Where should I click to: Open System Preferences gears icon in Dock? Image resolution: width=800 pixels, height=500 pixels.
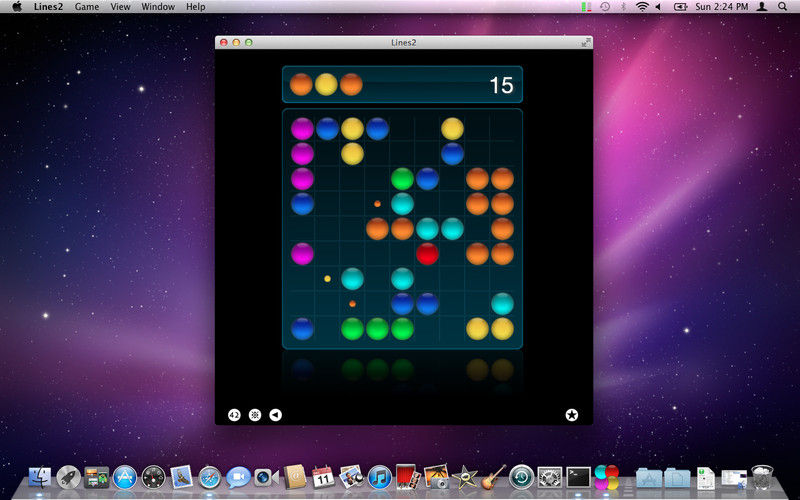point(549,478)
